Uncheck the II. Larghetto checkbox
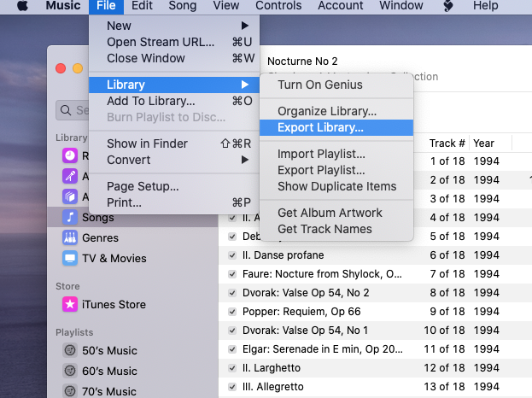 pos(232,368)
